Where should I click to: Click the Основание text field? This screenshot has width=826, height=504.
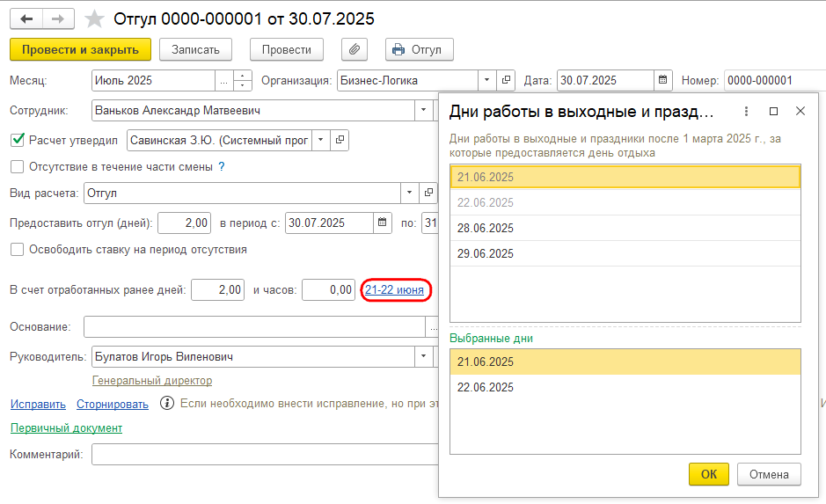(x=254, y=327)
